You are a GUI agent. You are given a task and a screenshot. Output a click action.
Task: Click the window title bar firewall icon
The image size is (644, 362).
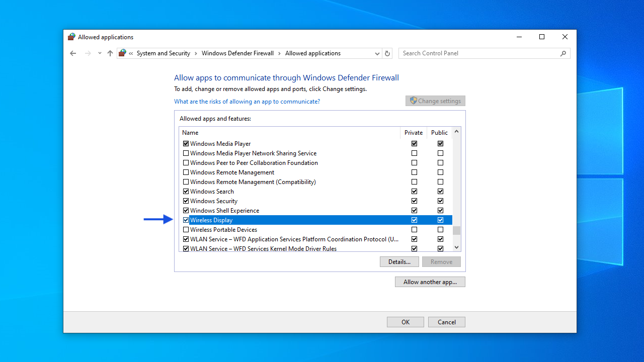71,37
